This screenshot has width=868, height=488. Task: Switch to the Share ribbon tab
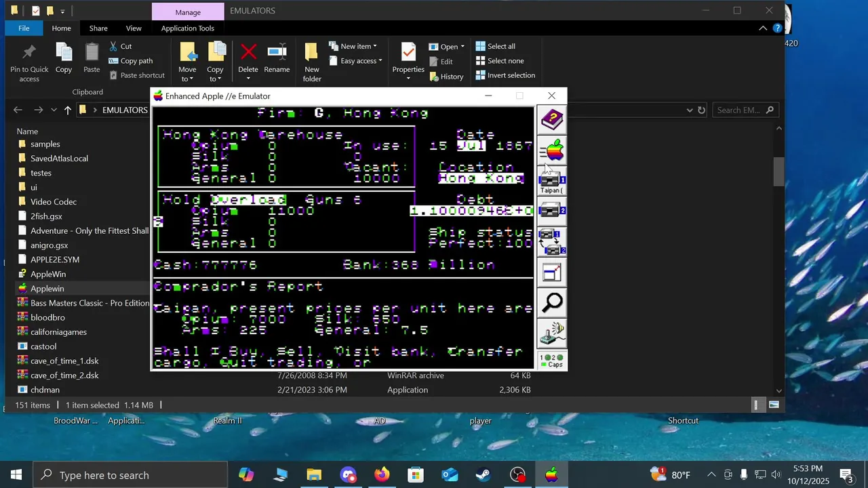(98, 28)
